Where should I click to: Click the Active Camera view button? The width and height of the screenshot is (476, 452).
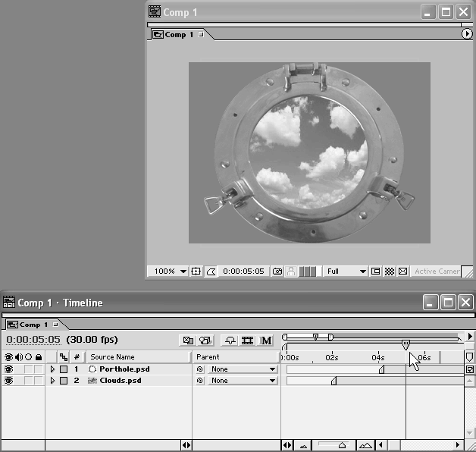[x=436, y=272]
